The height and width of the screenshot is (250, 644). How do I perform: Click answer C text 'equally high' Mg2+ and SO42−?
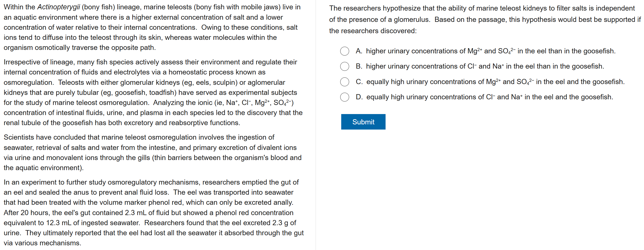click(495, 82)
